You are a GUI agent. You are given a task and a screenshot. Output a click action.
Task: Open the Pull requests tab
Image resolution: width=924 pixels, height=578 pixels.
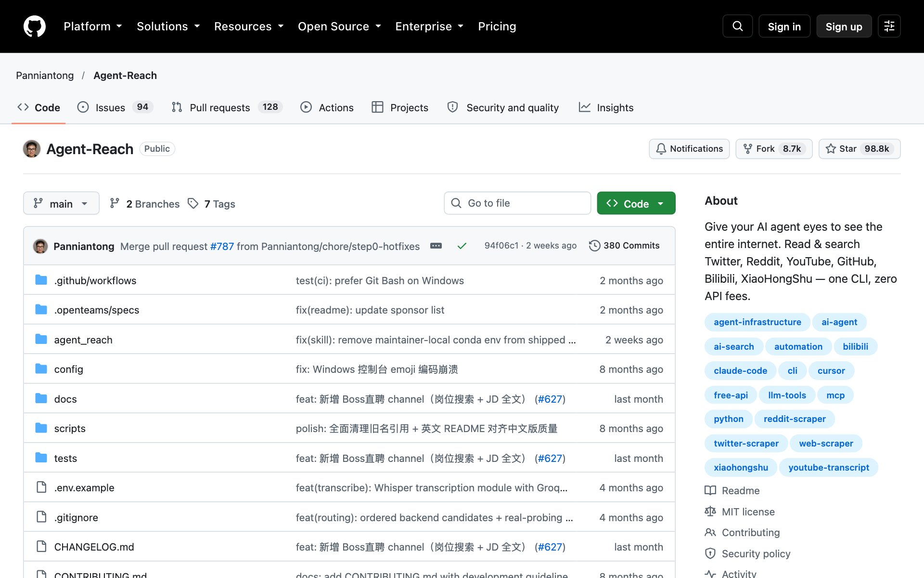point(227,107)
